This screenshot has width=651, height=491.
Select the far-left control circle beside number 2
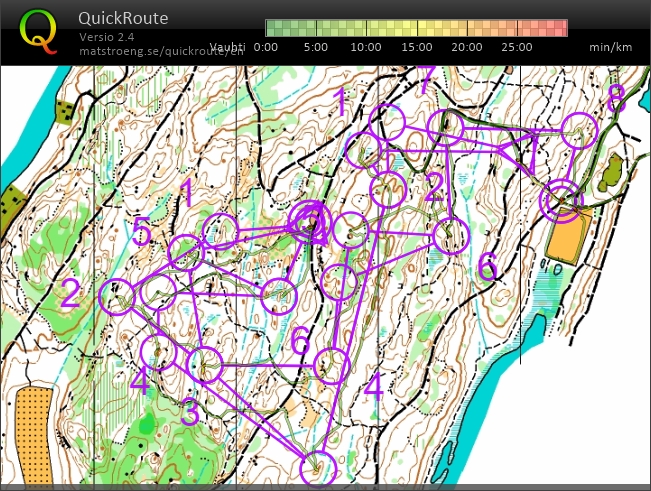tap(119, 296)
